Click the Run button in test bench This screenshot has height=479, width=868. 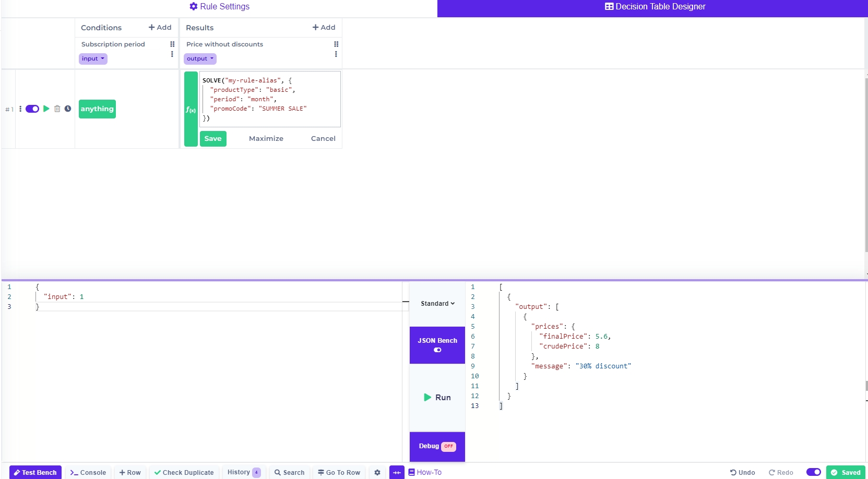point(437,397)
